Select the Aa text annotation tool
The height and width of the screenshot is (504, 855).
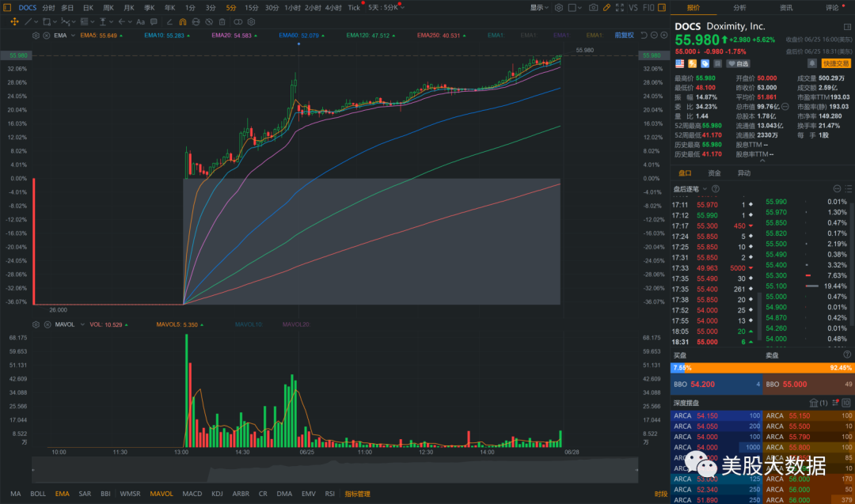140,22
